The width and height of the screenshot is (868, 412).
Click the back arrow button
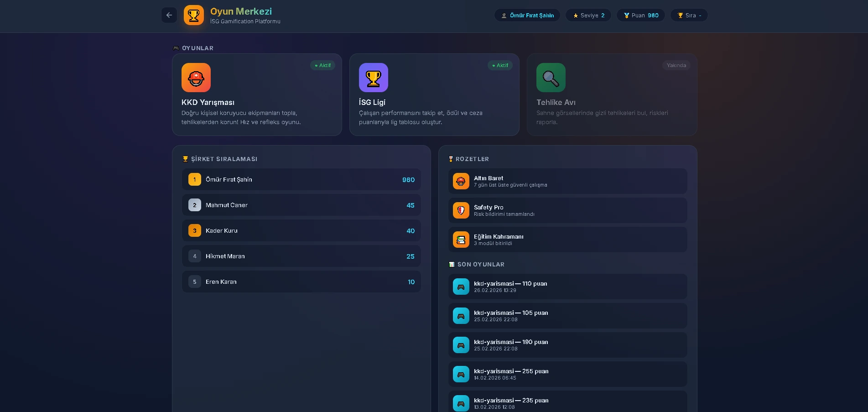tap(169, 15)
